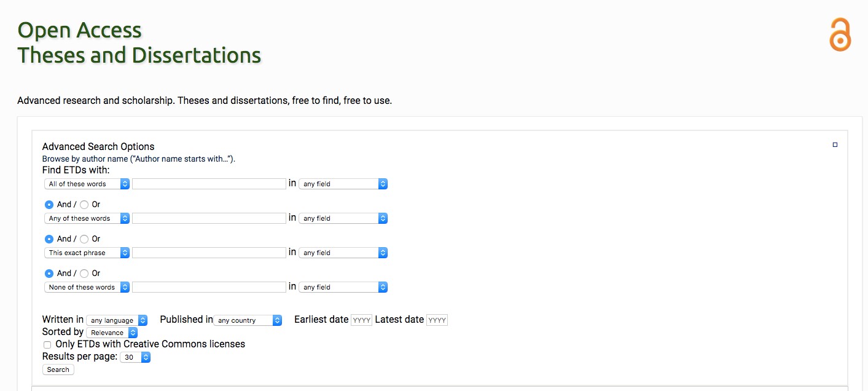Screen dimensions: 868x391
Task: Open Browse by author name link
Action: [x=138, y=159]
